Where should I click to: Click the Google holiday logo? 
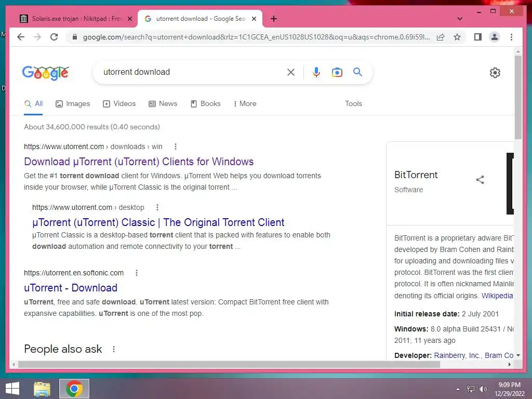click(46, 73)
